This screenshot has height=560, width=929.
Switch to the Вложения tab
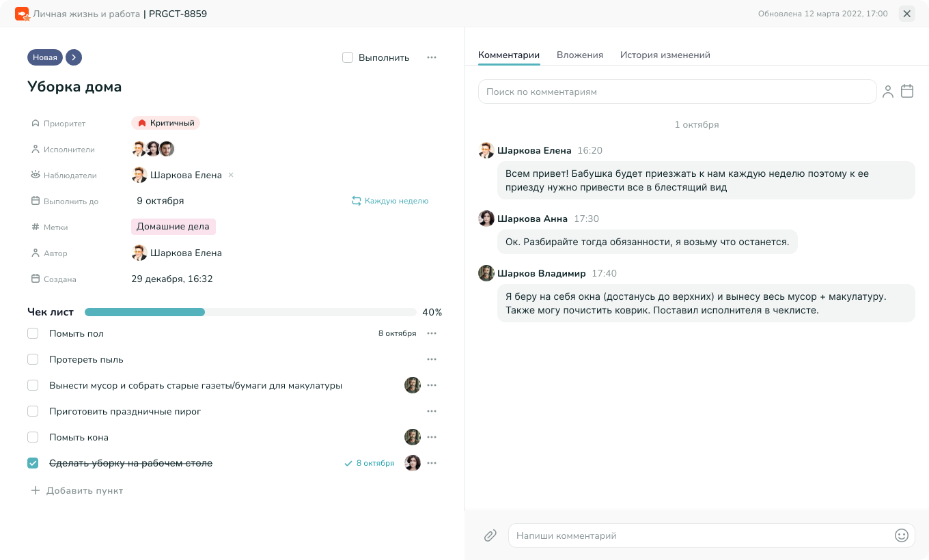click(580, 55)
